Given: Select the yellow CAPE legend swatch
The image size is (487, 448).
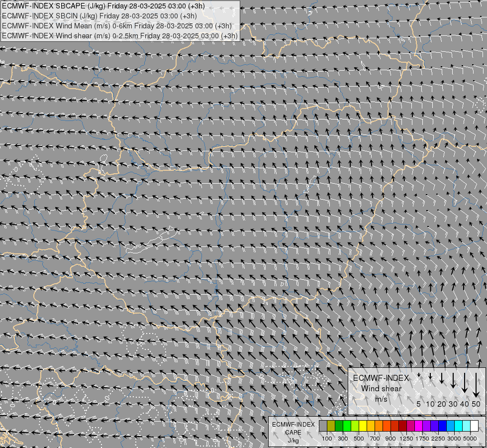Looking at the screenshot, I should 363,426.
